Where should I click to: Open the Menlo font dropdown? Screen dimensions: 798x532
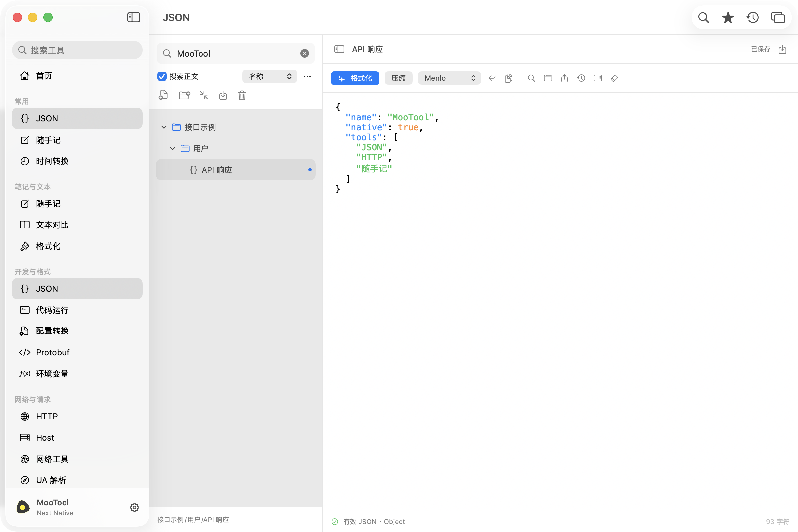[x=449, y=78]
